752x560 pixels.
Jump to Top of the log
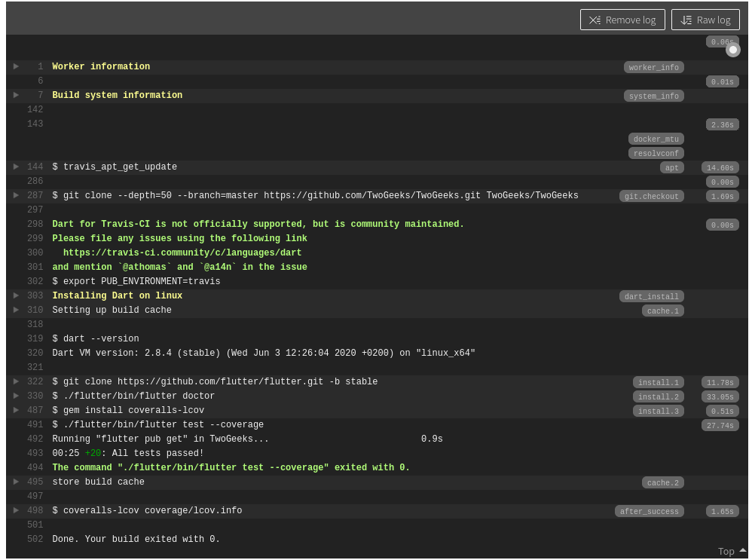tap(732, 551)
